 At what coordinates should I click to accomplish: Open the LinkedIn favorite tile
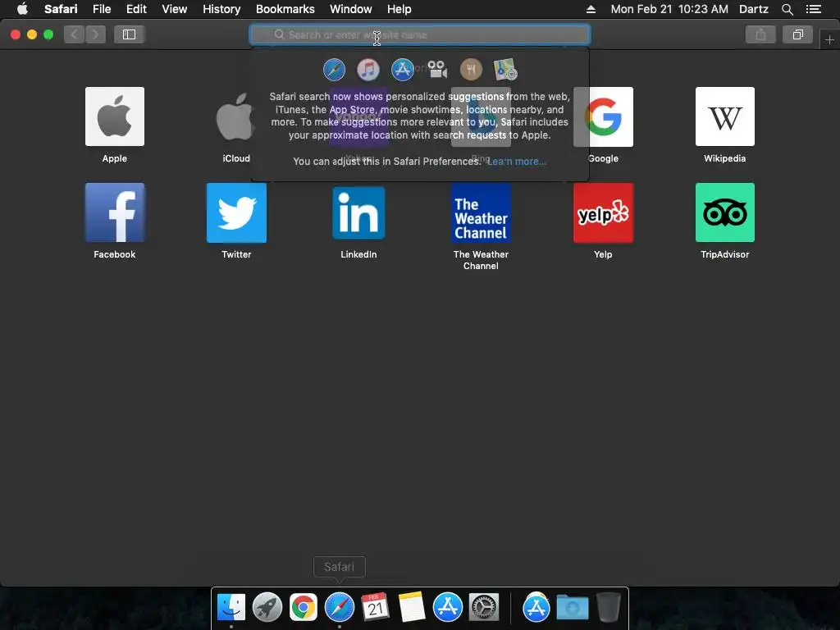click(x=358, y=212)
